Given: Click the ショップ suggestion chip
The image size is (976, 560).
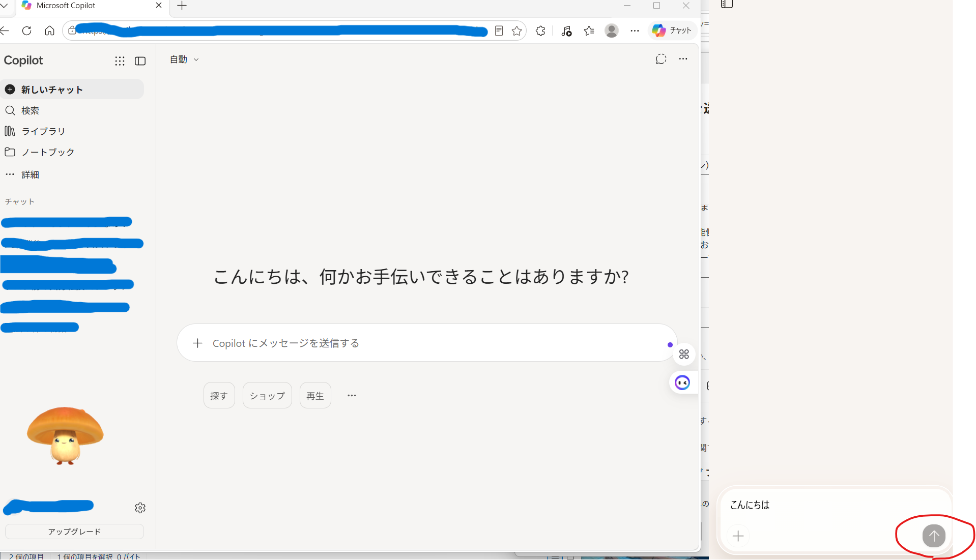Looking at the screenshot, I should 267,395.
